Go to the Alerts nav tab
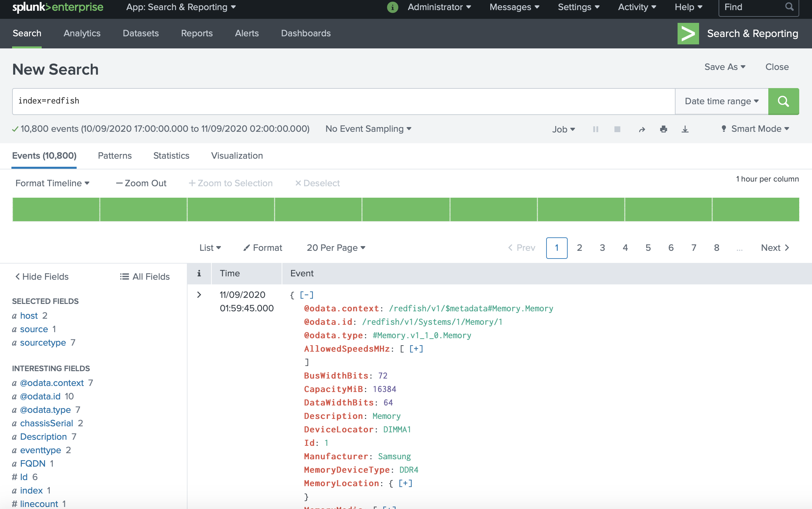Viewport: 812px width, 509px height. (247, 33)
